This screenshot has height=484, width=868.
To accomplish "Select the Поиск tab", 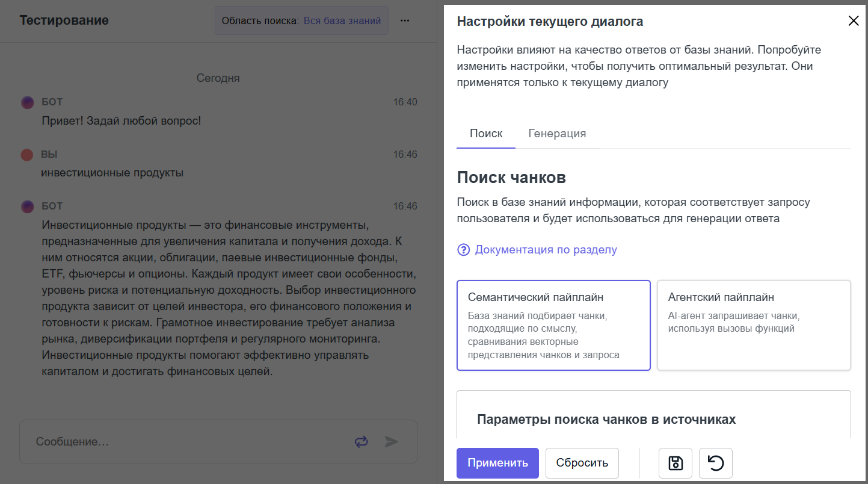I will (486, 134).
